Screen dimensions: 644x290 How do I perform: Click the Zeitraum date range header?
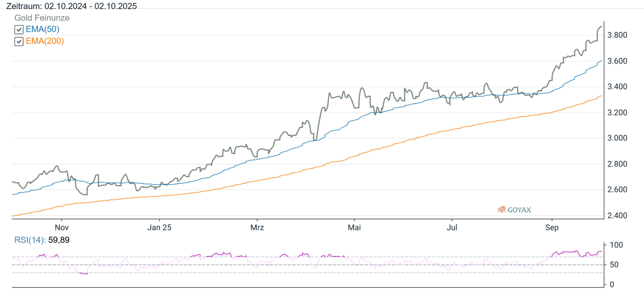tap(71, 6)
